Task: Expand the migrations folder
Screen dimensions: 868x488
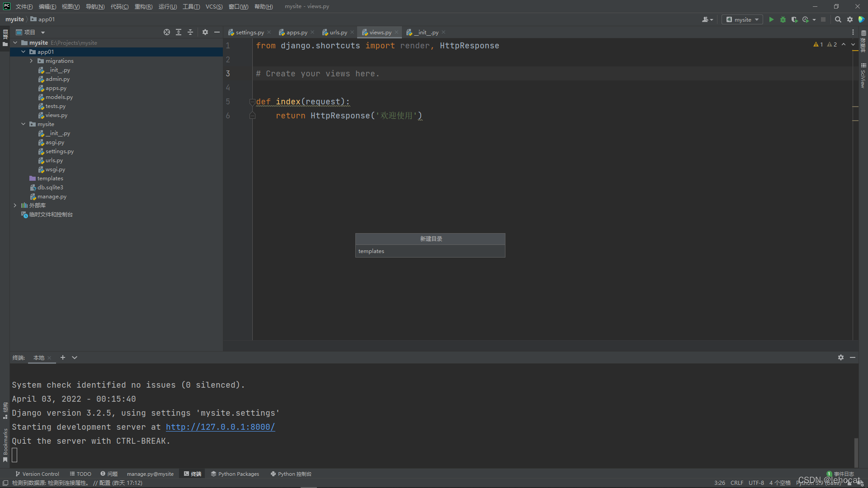Action: (x=31, y=61)
